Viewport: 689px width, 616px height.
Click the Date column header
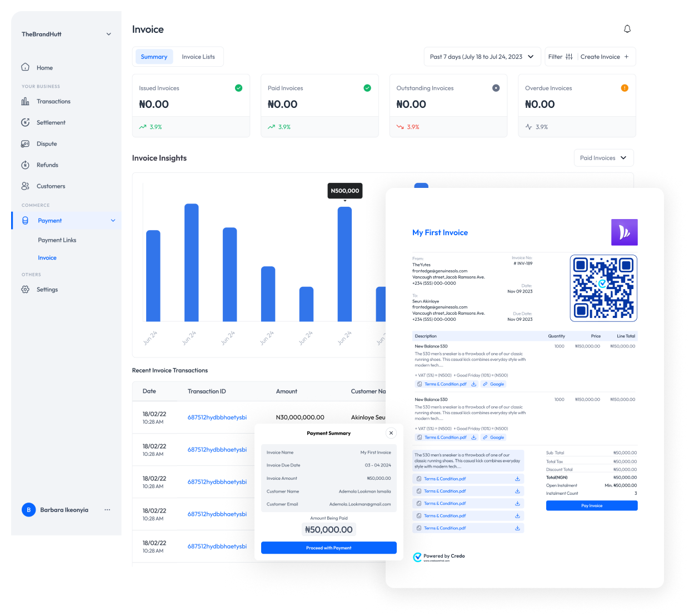[x=149, y=391]
